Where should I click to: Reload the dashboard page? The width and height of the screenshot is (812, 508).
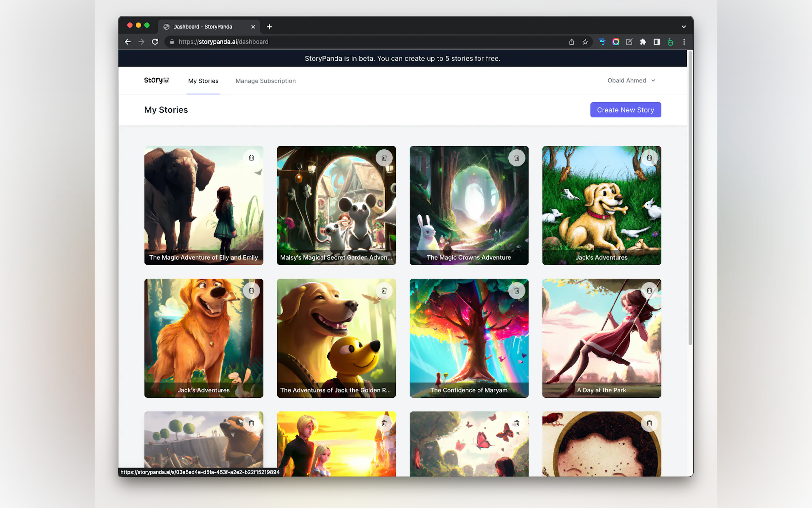click(155, 42)
